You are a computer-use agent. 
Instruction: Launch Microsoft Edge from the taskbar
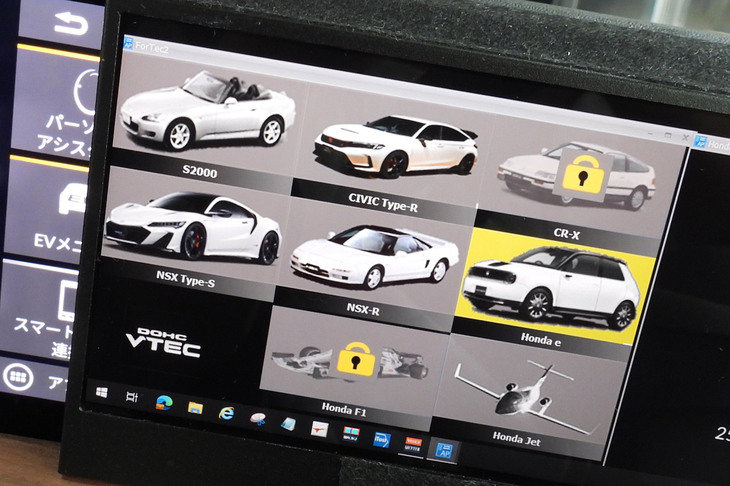tap(164, 402)
